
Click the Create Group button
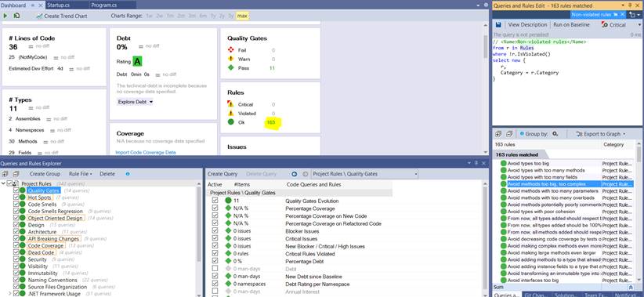point(45,174)
